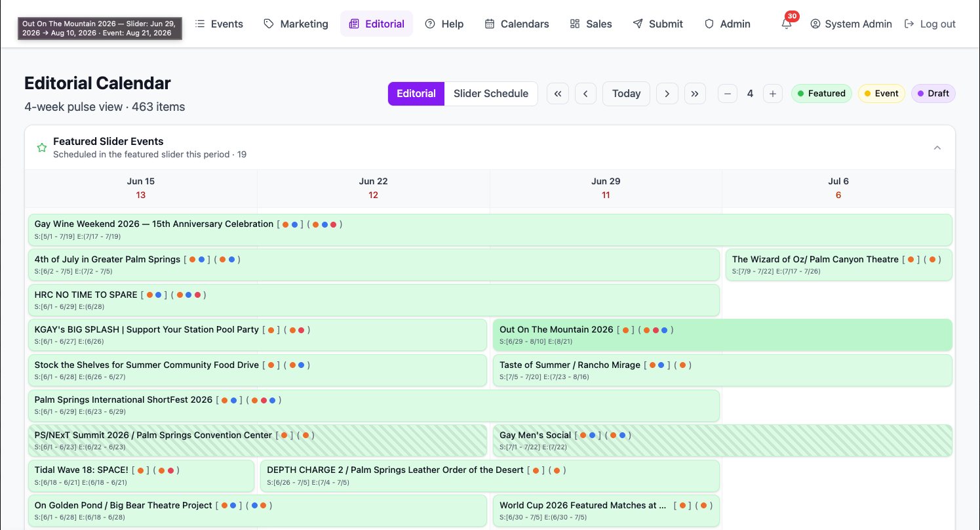The image size is (980, 530).
Task: Click the Today button
Action: [x=626, y=94]
